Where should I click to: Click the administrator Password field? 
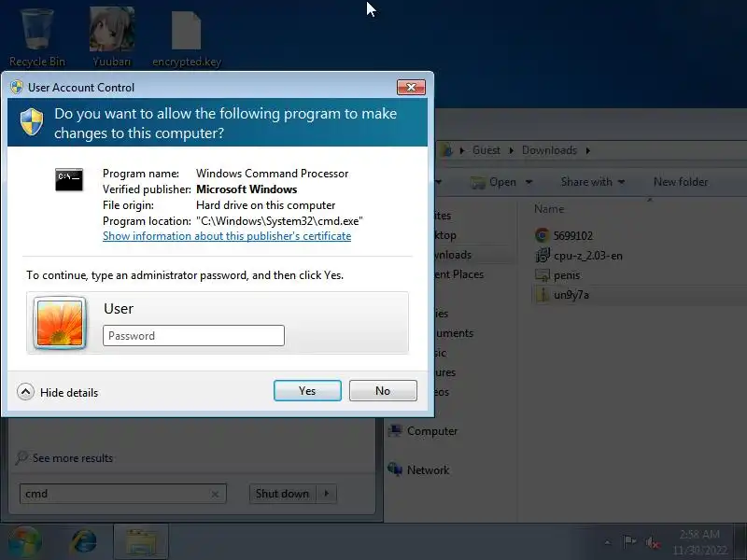(193, 336)
